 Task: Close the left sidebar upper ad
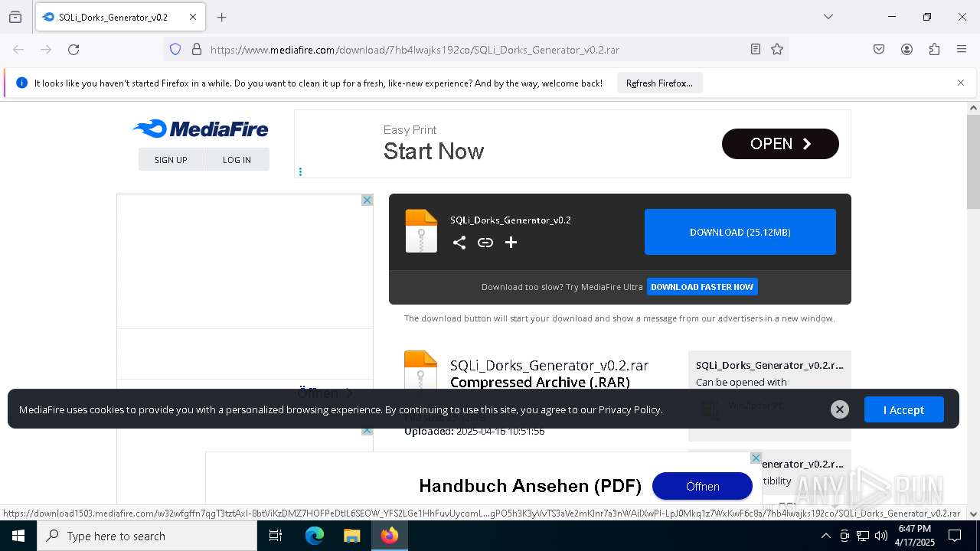[367, 200]
